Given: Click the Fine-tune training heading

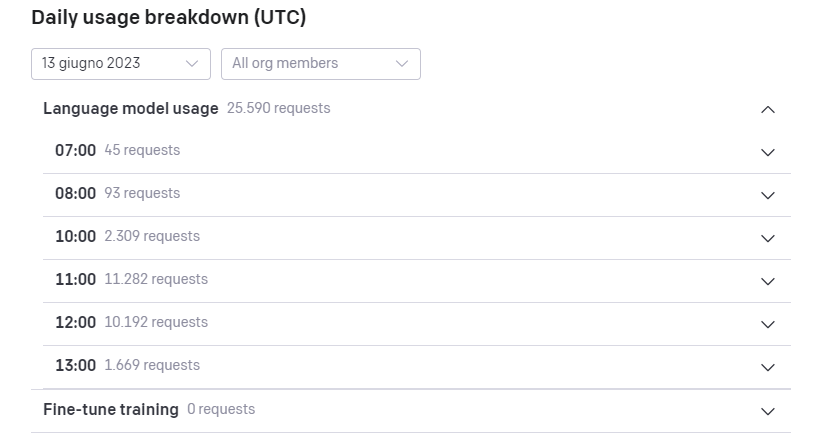Looking at the screenshot, I should 111,409.
